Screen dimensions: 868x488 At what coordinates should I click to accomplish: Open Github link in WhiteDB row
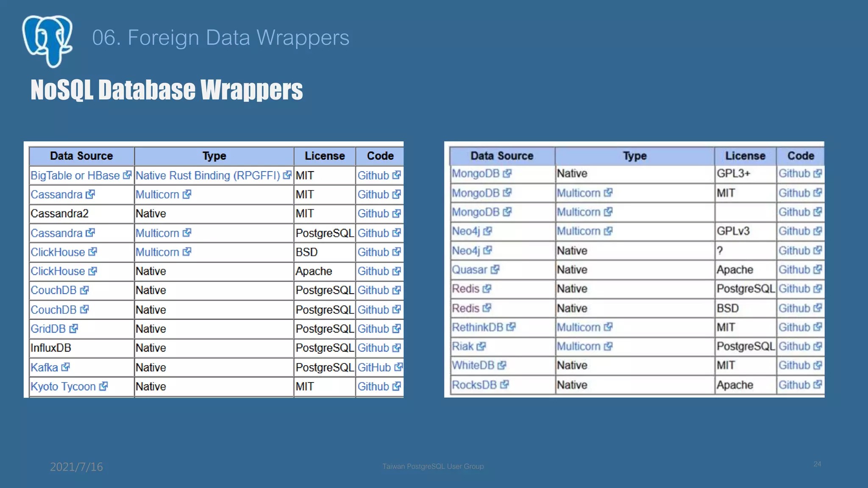794,366
